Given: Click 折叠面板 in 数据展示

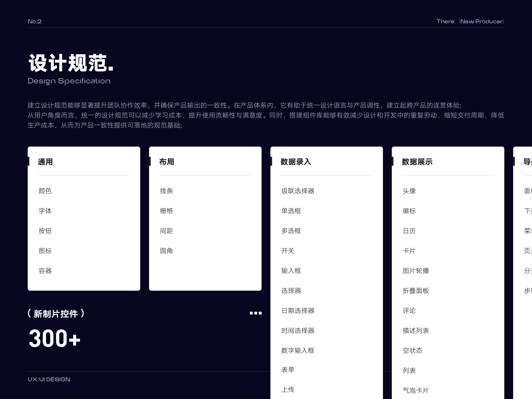Looking at the screenshot, I should click(x=416, y=291).
